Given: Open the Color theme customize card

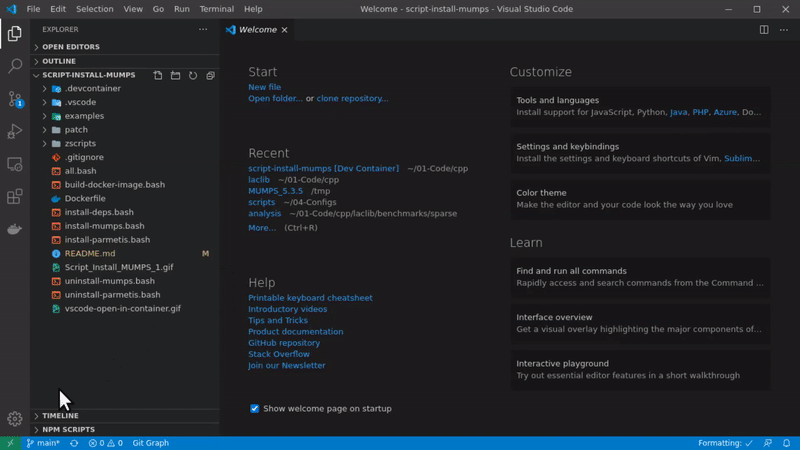Looking at the screenshot, I should [640, 199].
